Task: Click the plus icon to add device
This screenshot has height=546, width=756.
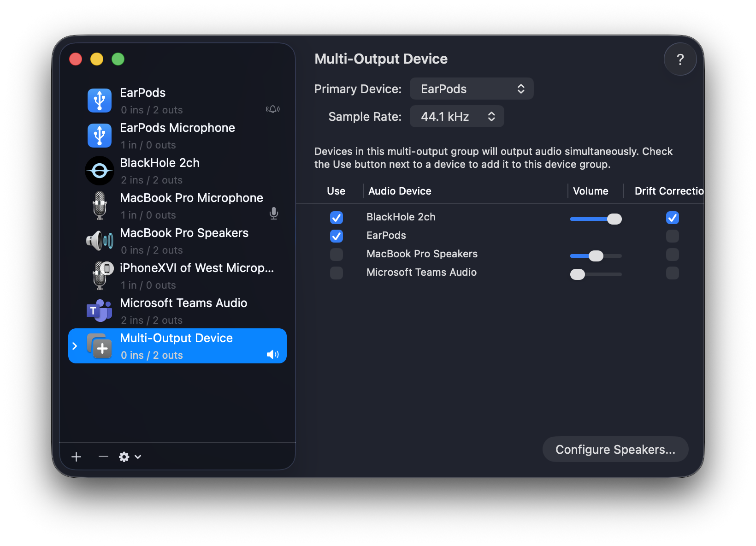Action: pos(77,457)
